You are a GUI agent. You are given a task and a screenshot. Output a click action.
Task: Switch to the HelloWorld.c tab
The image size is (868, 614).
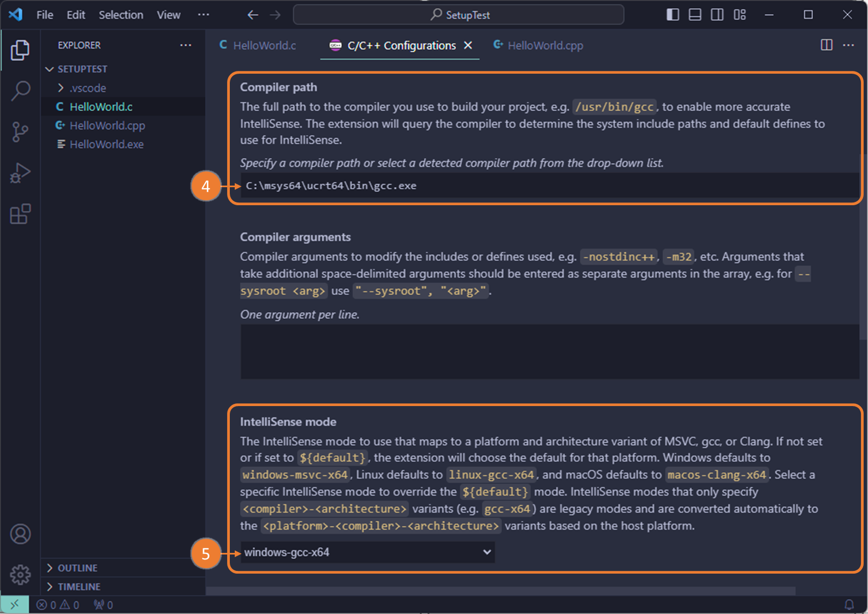tap(258, 45)
